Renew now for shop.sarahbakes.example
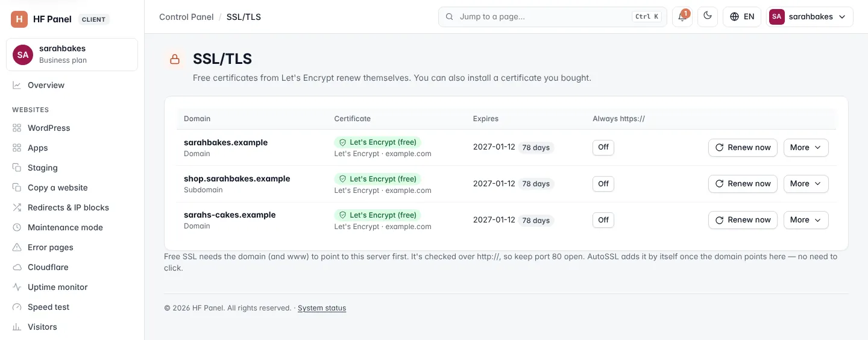 [x=743, y=183]
